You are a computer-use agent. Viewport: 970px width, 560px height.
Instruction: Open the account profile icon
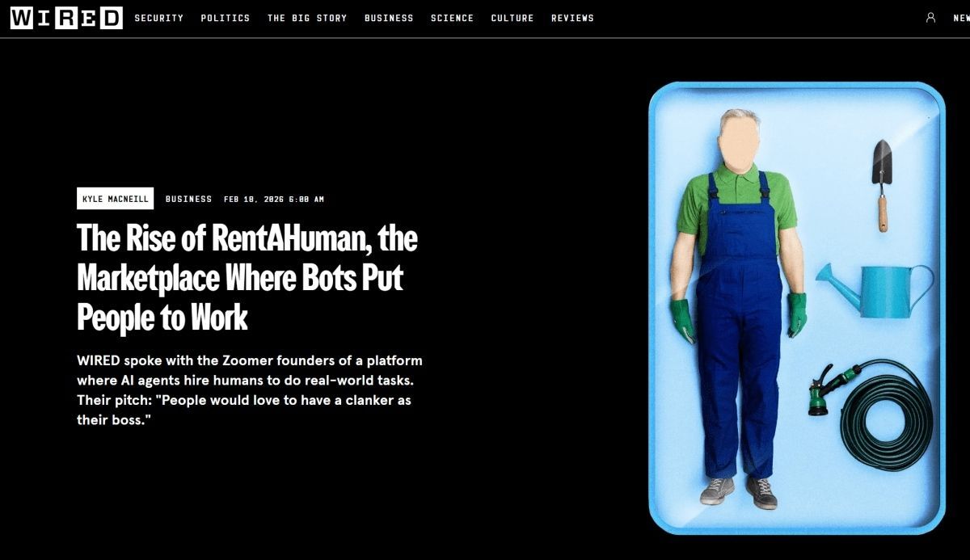pyautogui.click(x=930, y=18)
